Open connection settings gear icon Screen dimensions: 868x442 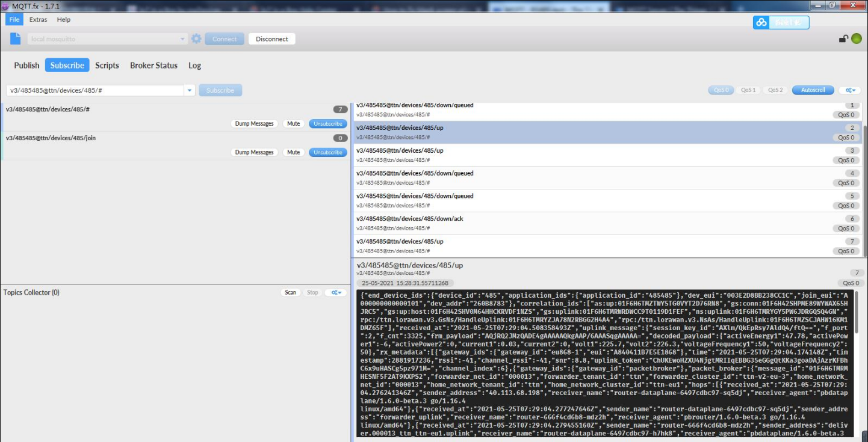coord(196,38)
